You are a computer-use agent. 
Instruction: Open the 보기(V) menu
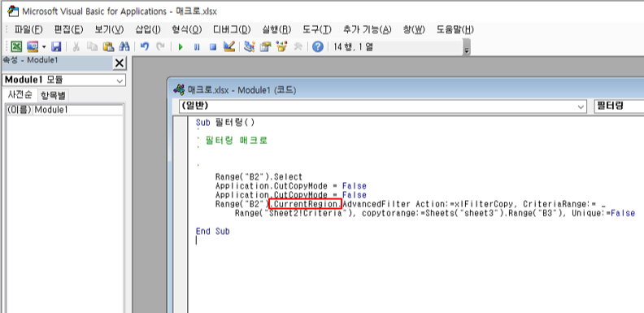[x=109, y=29]
